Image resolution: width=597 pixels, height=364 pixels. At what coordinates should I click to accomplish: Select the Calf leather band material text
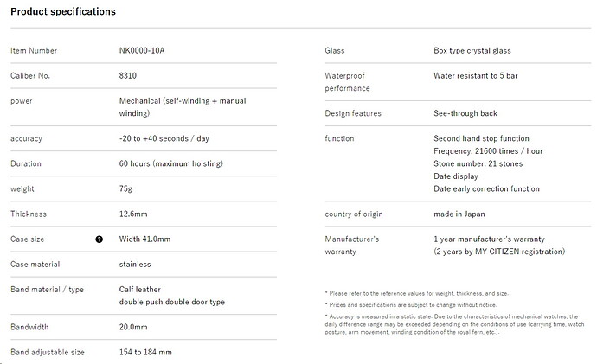click(x=140, y=290)
